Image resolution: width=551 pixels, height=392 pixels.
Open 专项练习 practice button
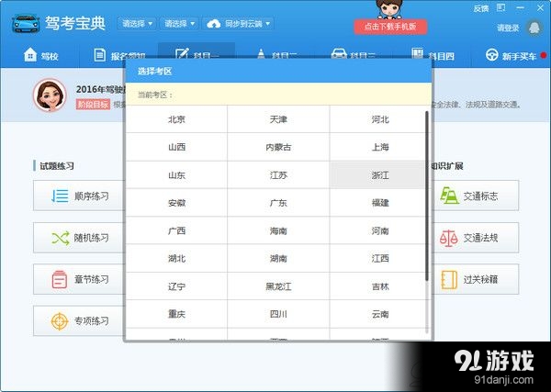79,321
